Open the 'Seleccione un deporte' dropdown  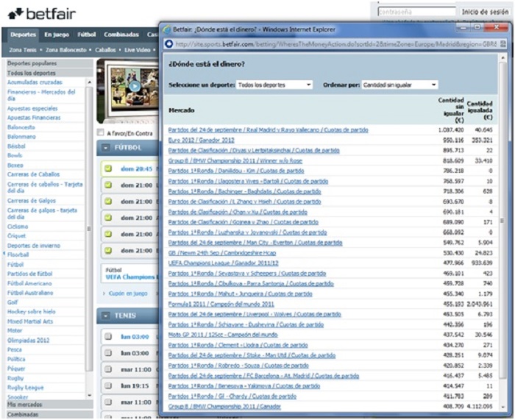tap(274, 85)
